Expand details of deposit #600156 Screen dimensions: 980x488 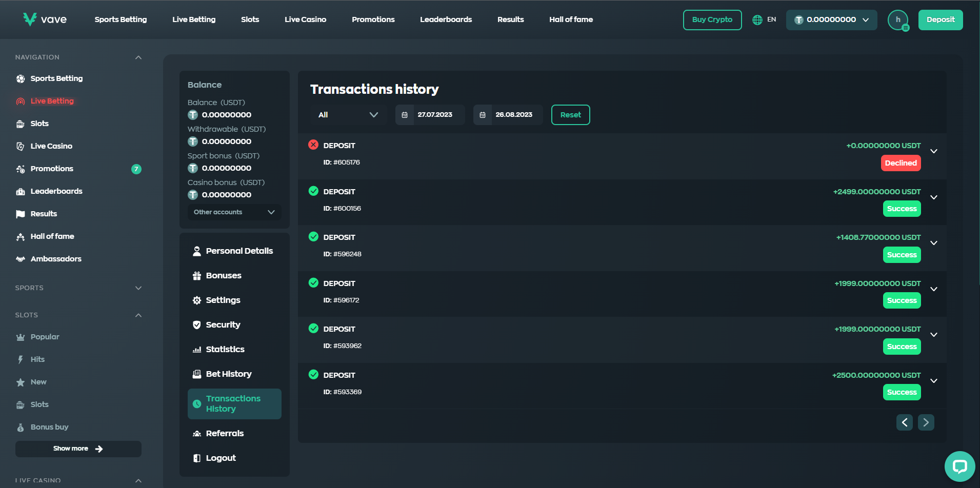pyautogui.click(x=934, y=197)
